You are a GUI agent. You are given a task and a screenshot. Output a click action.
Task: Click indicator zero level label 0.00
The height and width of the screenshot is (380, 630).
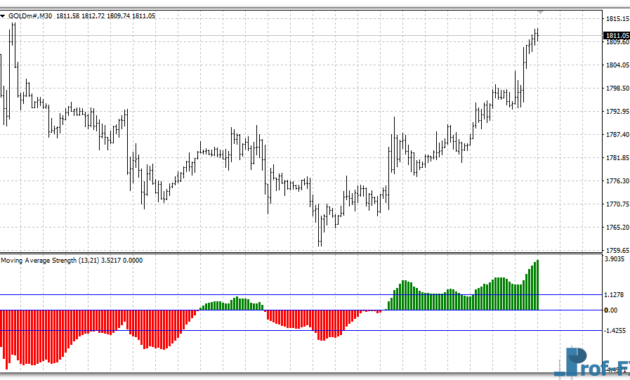pyautogui.click(x=611, y=310)
